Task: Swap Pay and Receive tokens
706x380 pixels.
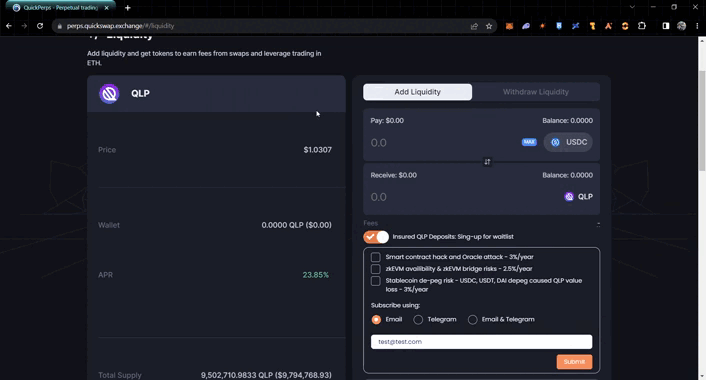Action: tap(487, 162)
